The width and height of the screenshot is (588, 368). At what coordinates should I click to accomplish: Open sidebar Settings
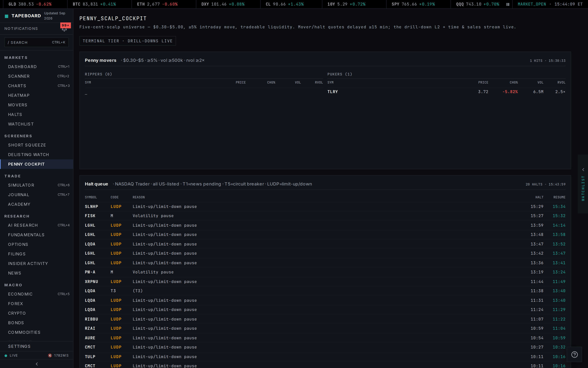(37, 346)
